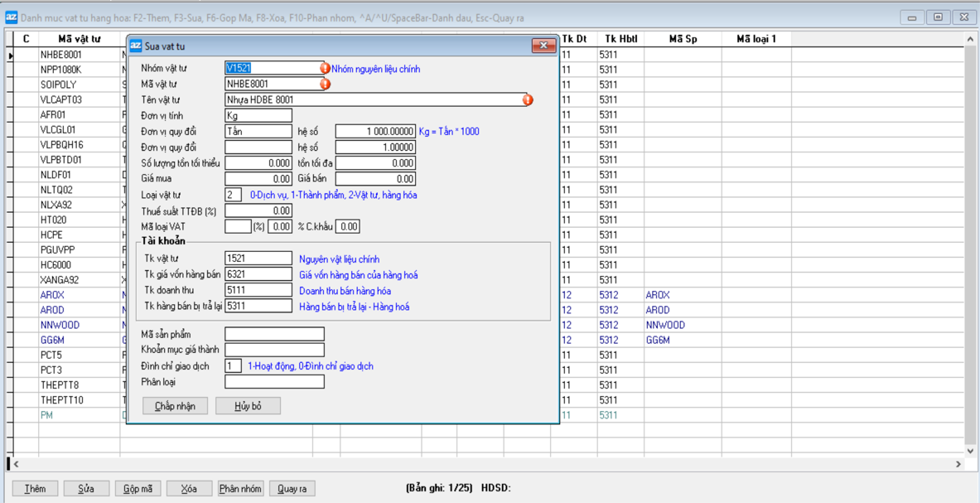980x503 pixels.
Task: Cancel editing with Hủy bỏ
Action: [x=248, y=406]
